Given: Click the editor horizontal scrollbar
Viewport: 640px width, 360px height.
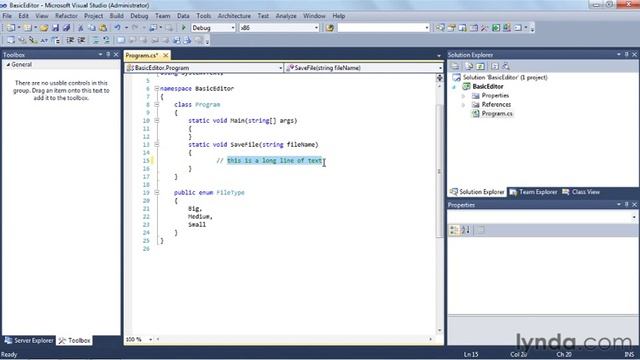Looking at the screenshot, I should click(294, 339).
